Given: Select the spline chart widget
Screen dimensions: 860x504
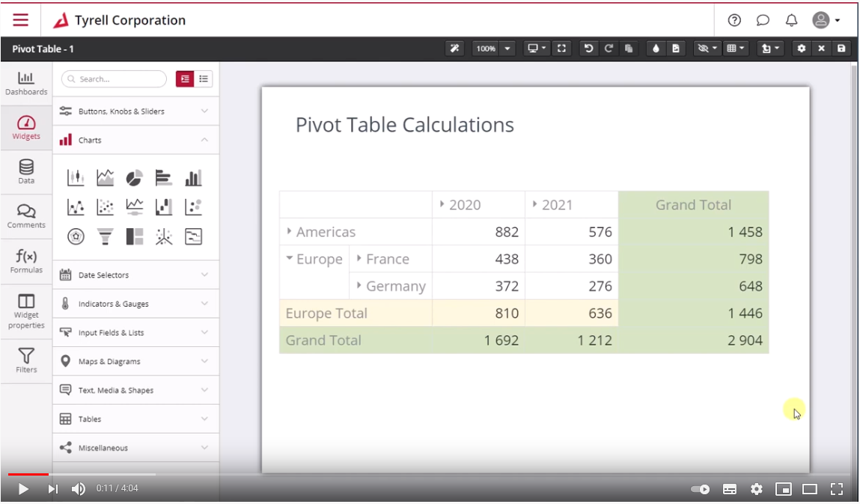Looking at the screenshot, I should click(x=76, y=207).
